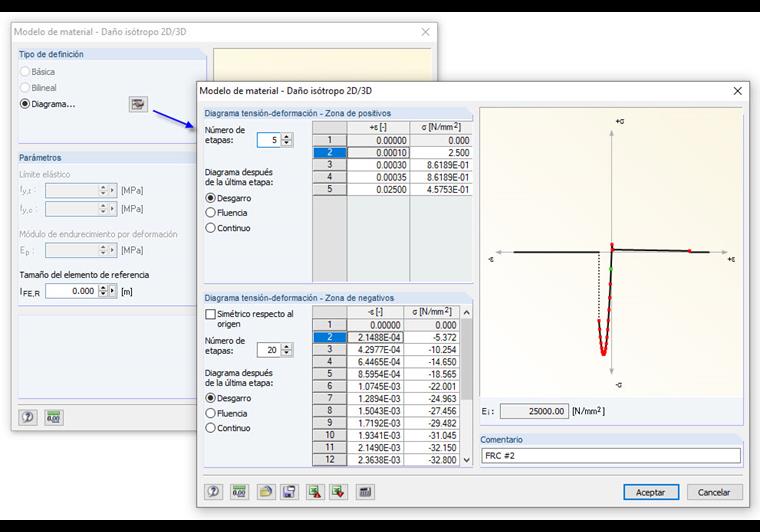Click the positive zone etapas field showing 5

tap(269, 140)
